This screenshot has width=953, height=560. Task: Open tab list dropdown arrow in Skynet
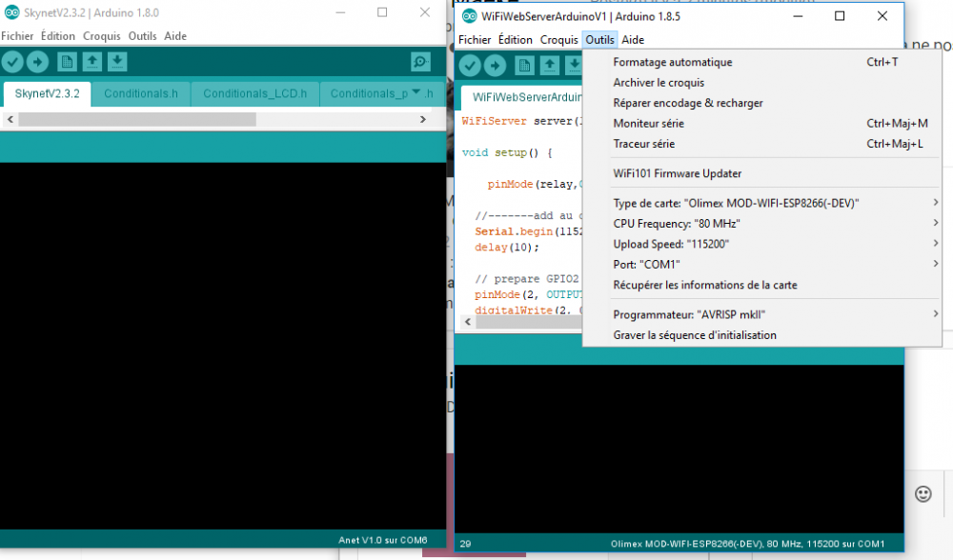(x=416, y=92)
